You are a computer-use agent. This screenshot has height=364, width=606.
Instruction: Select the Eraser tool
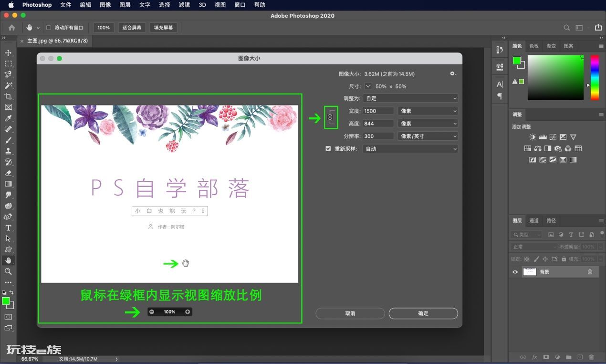pyautogui.click(x=8, y=173)
